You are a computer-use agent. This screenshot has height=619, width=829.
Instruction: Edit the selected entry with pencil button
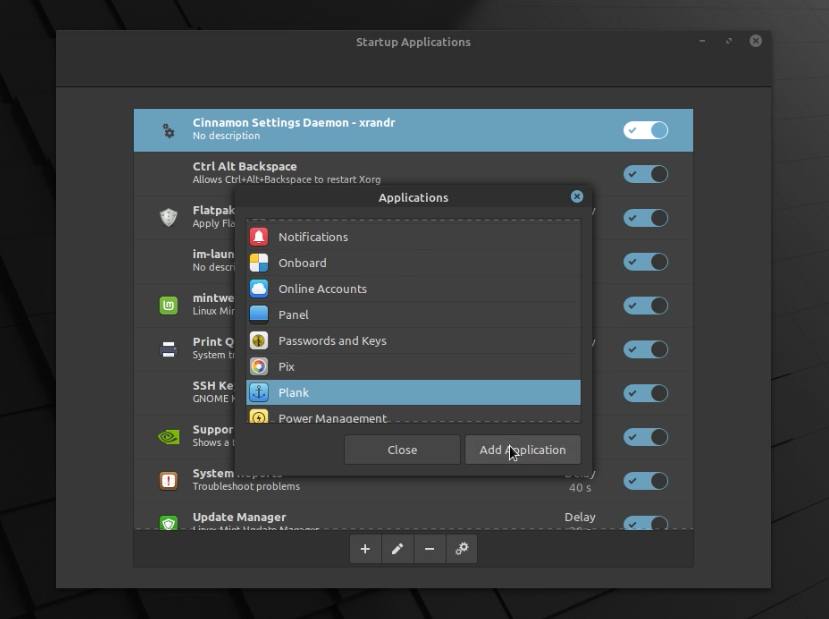pyautogui.click(x=398, y=549)
